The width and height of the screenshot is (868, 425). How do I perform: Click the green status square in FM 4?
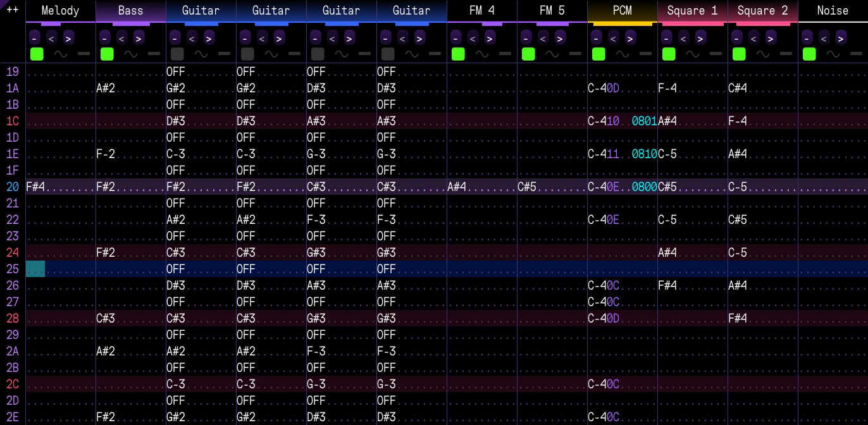(x=458, y=54)
